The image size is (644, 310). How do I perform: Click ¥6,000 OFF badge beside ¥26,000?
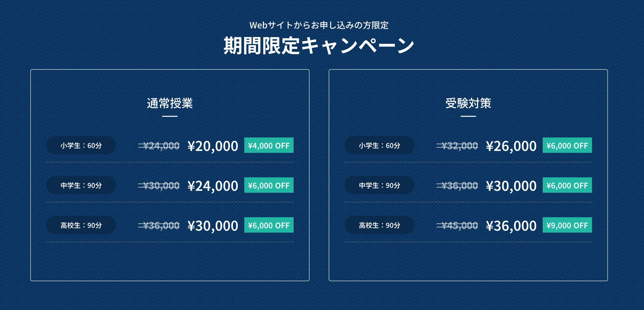point(567,145)
